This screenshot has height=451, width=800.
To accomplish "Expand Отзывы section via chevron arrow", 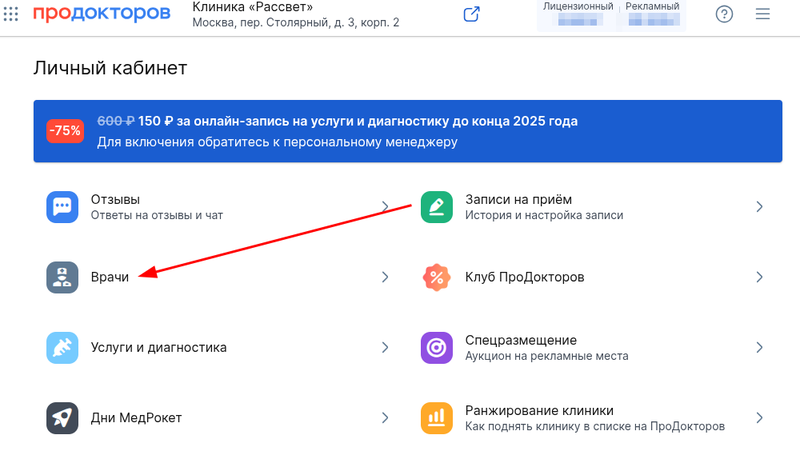I will (x=385, y=207).
